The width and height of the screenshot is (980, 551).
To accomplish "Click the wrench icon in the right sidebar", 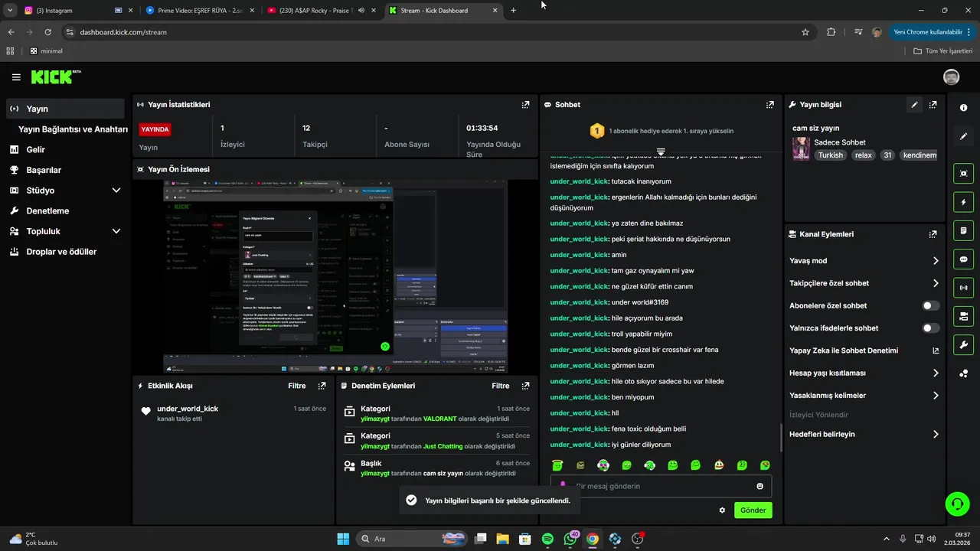I will (x=963, y=344).
